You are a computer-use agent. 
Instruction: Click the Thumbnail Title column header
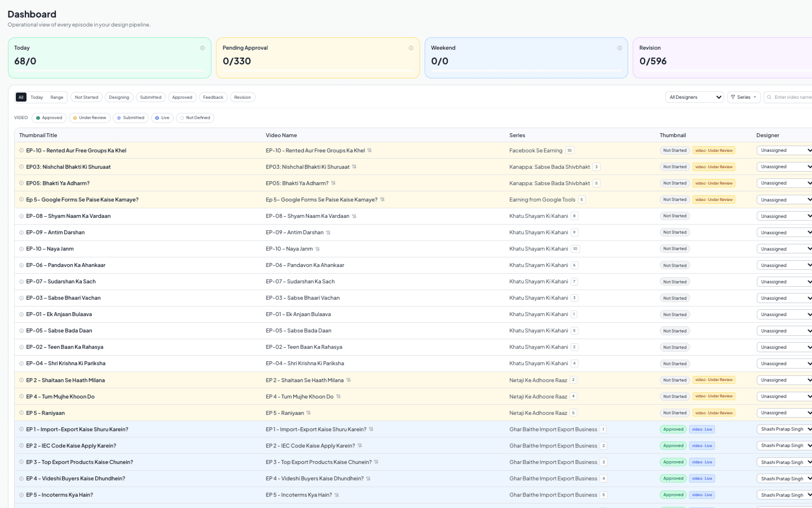38,135
